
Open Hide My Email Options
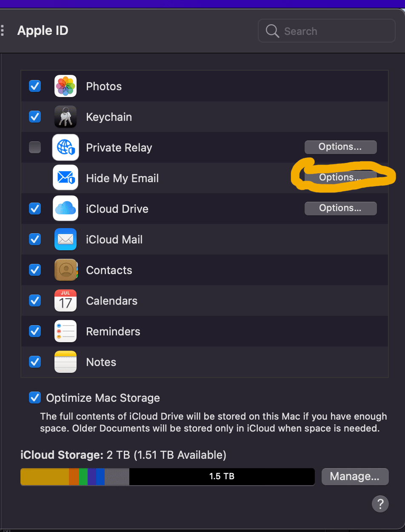click(x=340, y=177)
